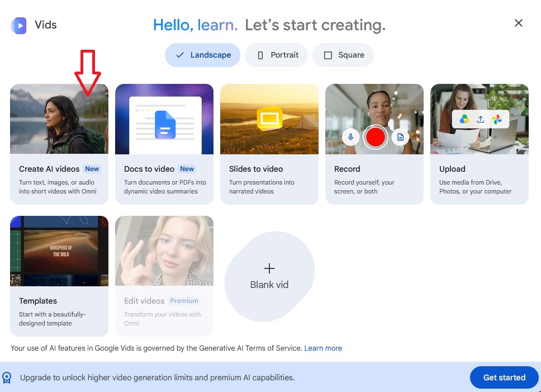Image resolution: width=541 pixels, height=392 pixels.
Task: Close the Vids start dialog
Action: 519,23
